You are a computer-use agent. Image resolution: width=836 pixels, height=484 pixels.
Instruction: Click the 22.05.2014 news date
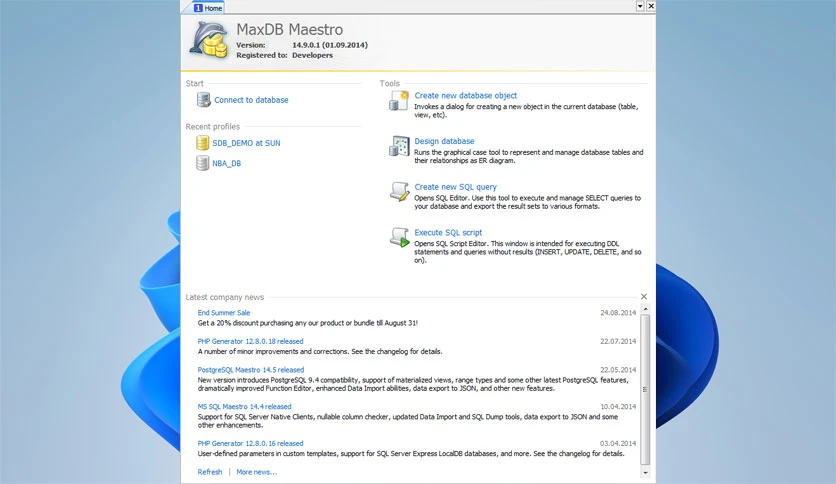pyautogui.click(x=618, y=370)
